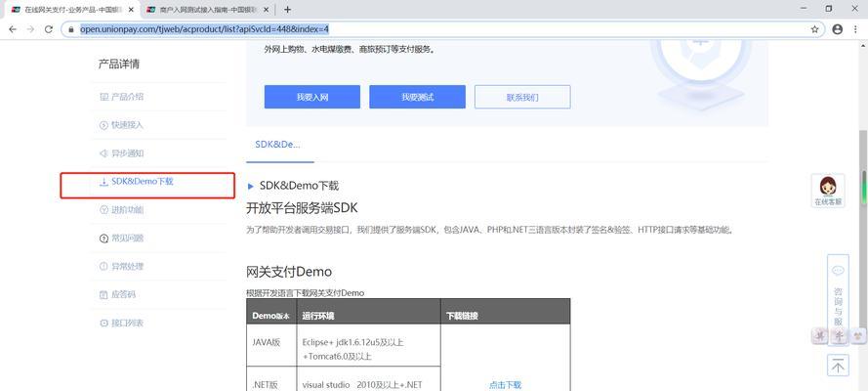
Task: Open 产品介绍 in the sidebar
Action: (x=122, y=97)
